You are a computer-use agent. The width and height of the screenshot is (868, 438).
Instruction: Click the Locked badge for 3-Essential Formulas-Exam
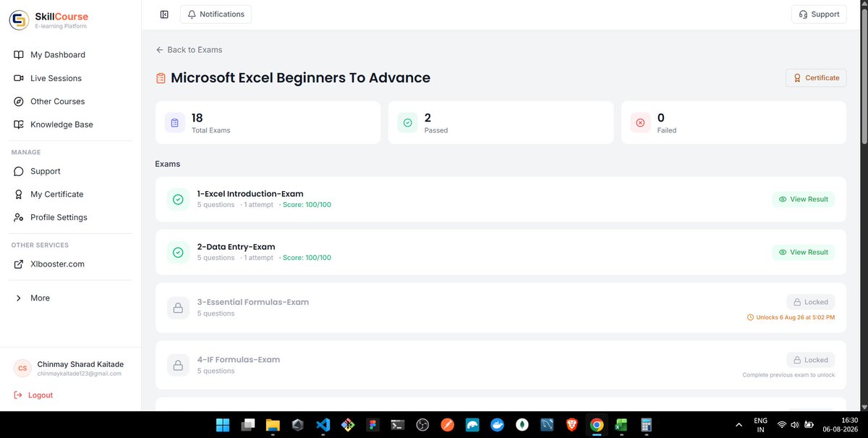click(811, 302)
